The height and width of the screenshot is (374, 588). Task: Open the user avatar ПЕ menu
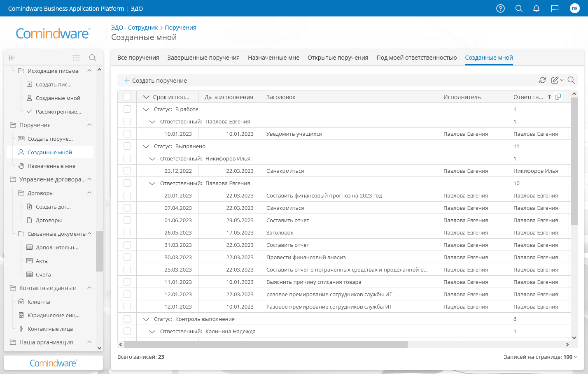pyautogui.click(x=574, y=8)
